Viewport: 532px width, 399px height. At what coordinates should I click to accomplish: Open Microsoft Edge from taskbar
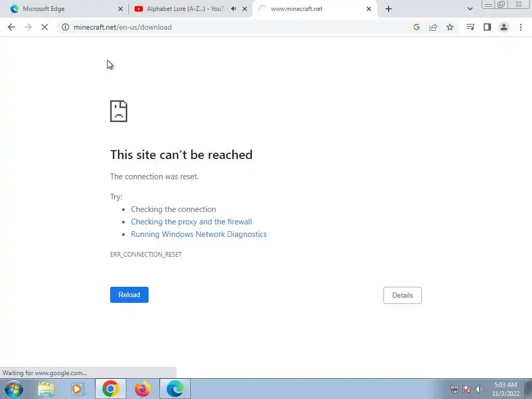[175, 389]
